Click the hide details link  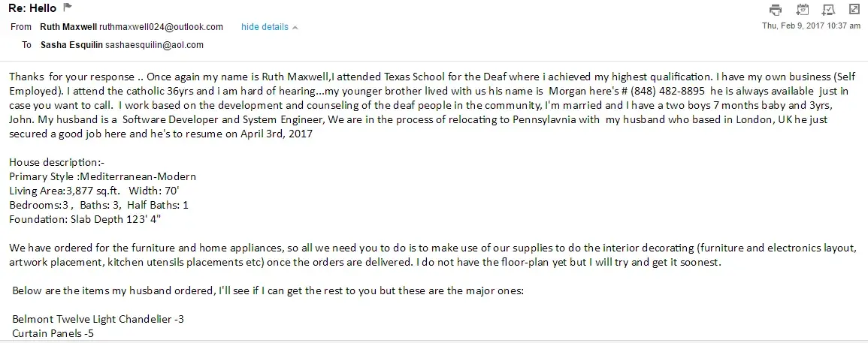click(x=265, y=27)
